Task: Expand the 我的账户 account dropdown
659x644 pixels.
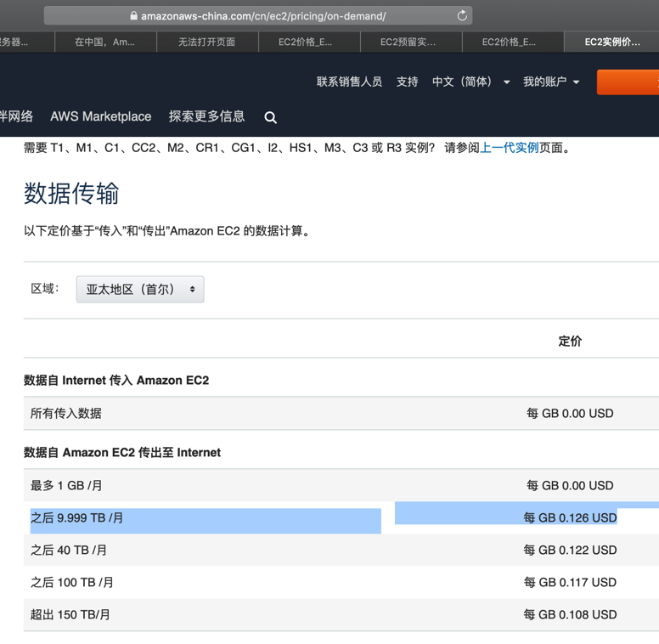Action: pos(551,82)
